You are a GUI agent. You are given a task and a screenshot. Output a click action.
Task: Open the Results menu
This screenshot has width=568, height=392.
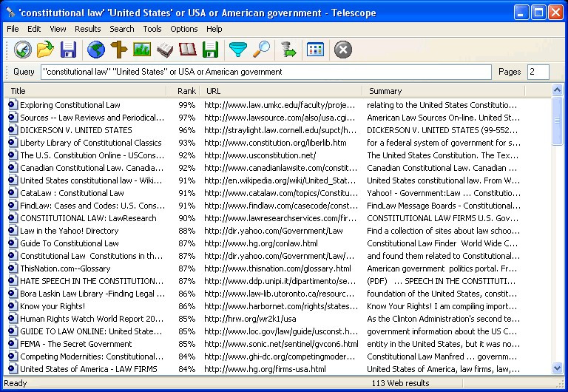coord(88,29)
